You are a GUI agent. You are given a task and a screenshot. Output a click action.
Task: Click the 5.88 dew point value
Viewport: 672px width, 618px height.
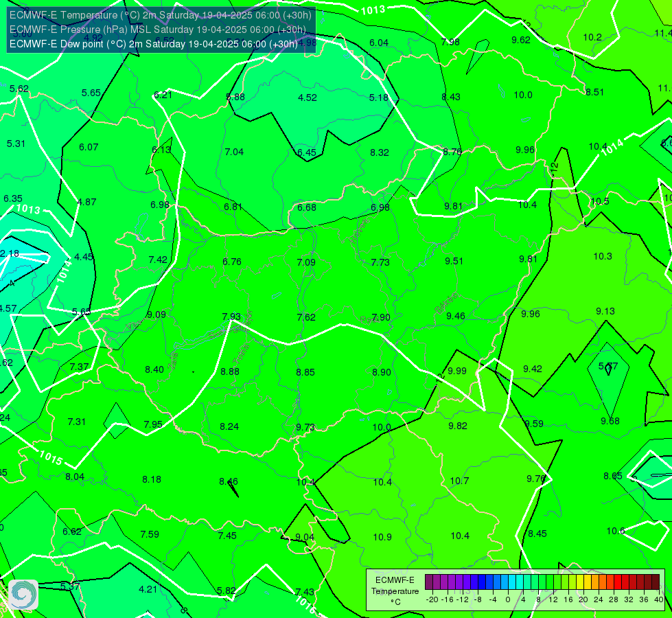pos(235,97)
